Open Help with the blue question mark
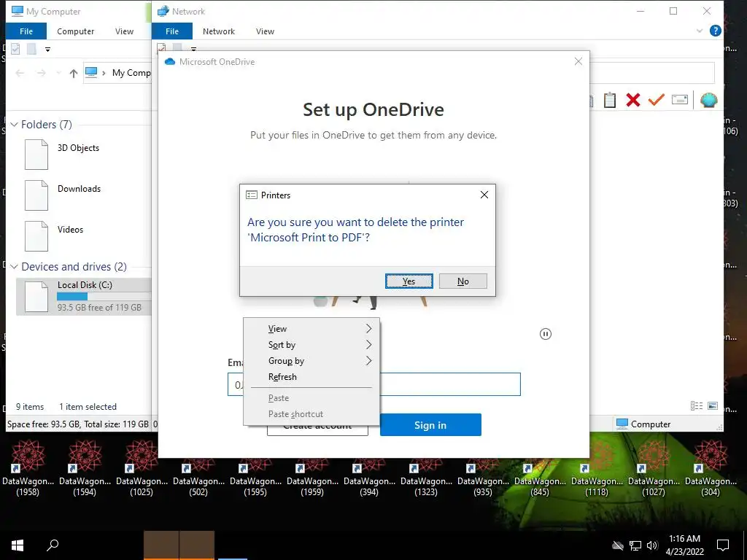Viewport: 747px width, 560px height. (715, 31)
